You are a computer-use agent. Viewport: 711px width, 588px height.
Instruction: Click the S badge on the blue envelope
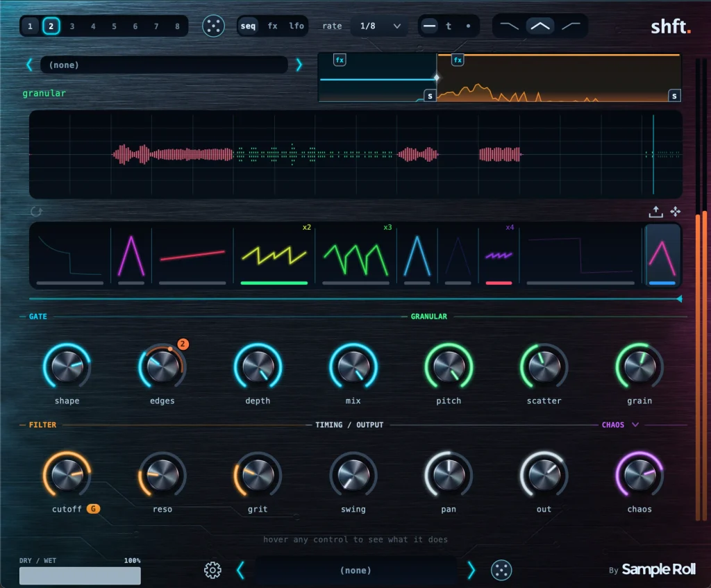[x=430, y=96]
